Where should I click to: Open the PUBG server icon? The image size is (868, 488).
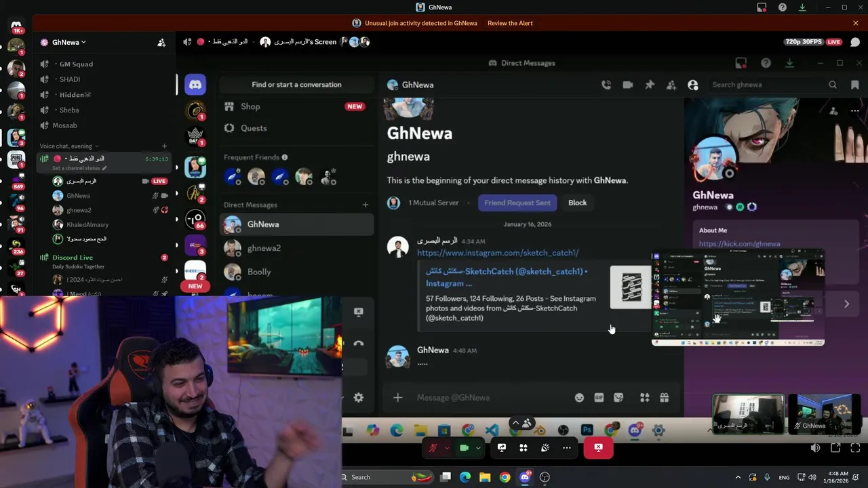pos(16,159)
